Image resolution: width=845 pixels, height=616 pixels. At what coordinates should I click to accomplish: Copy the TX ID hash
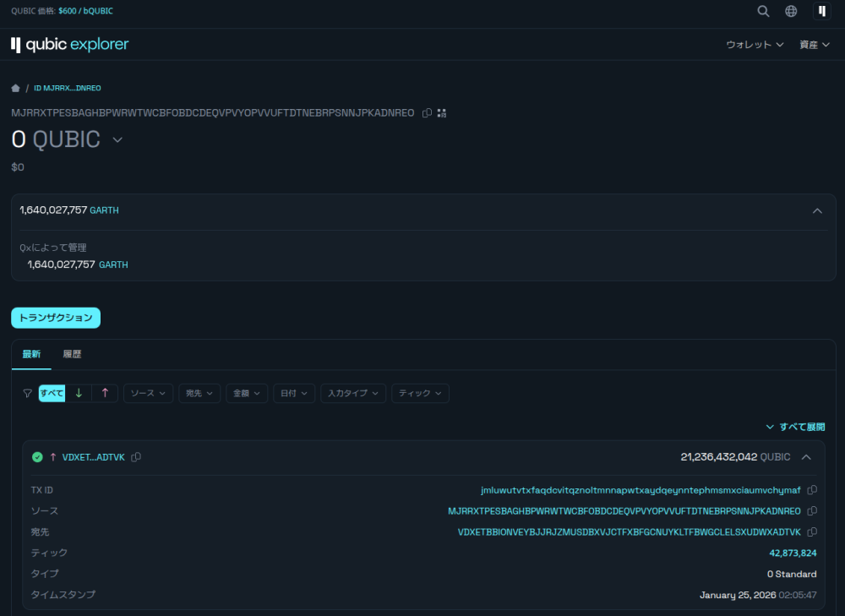pyautogui.click(x=812, y=490)
